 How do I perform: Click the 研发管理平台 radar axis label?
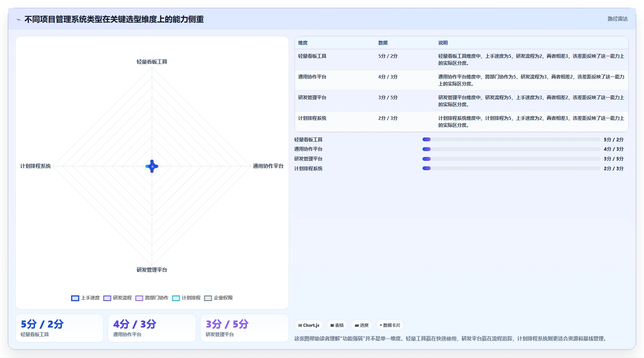152,270
